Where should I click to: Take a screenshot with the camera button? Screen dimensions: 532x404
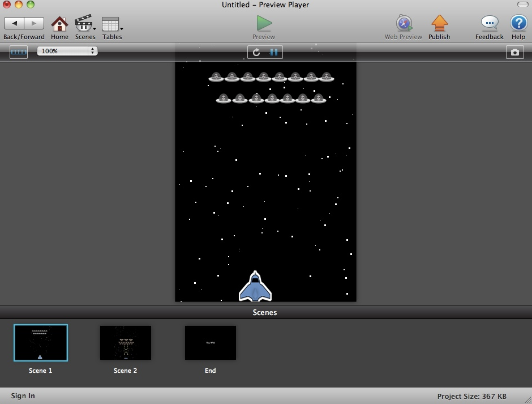tap(514, 52)
